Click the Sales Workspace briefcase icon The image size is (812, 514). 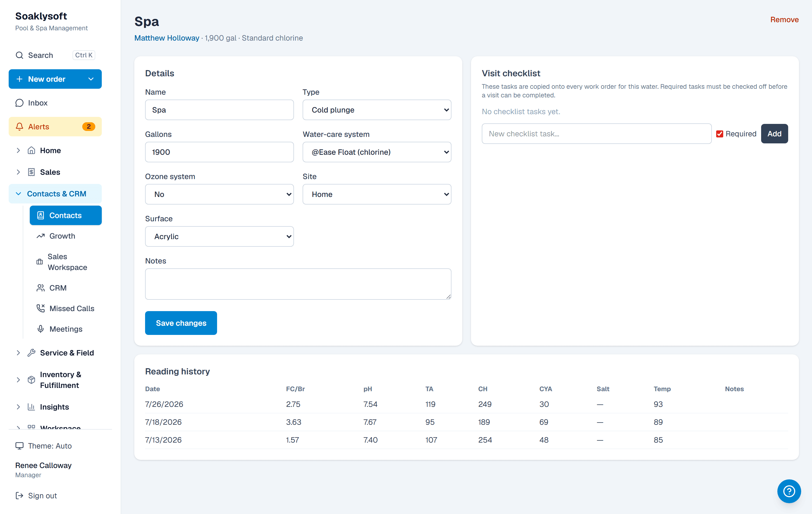tap(40, 262)
